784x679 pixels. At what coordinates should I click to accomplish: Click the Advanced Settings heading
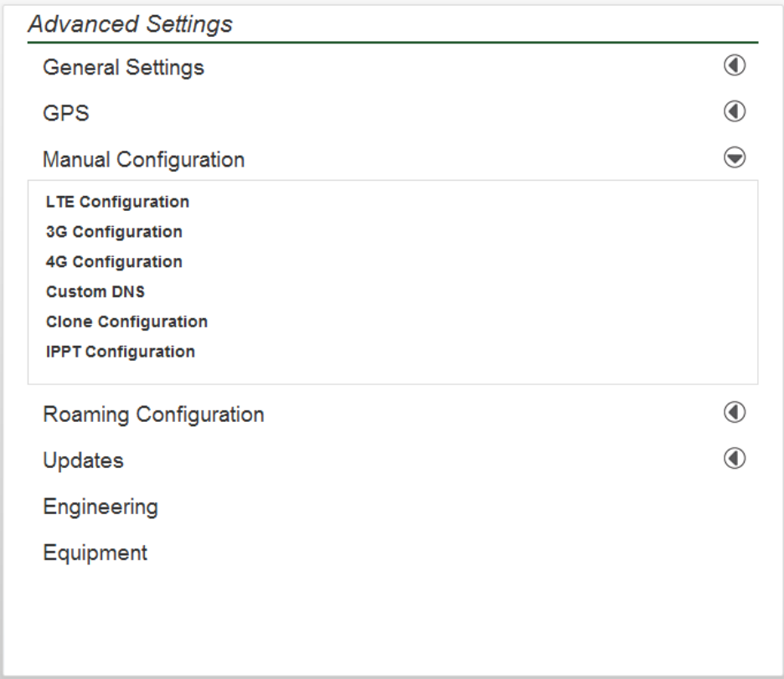click(x=130, y=25)
